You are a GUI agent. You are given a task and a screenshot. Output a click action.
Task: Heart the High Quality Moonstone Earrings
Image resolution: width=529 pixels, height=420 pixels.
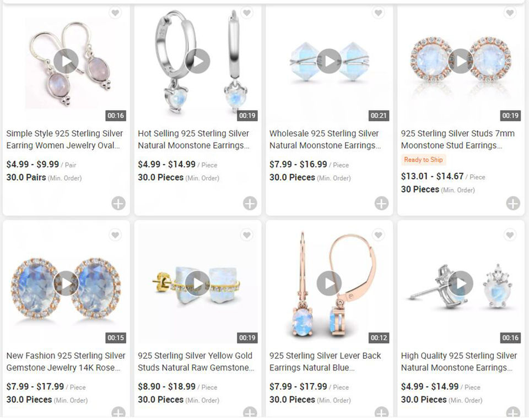(510, 235)
